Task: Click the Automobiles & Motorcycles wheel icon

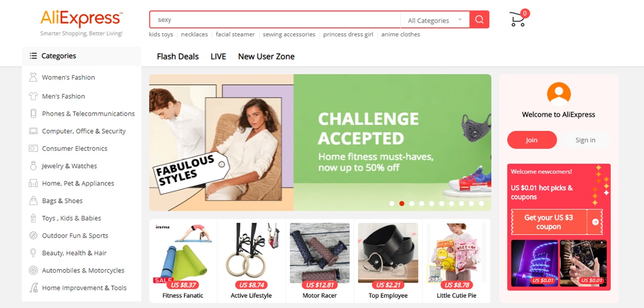Action: [x=33, y=270]
